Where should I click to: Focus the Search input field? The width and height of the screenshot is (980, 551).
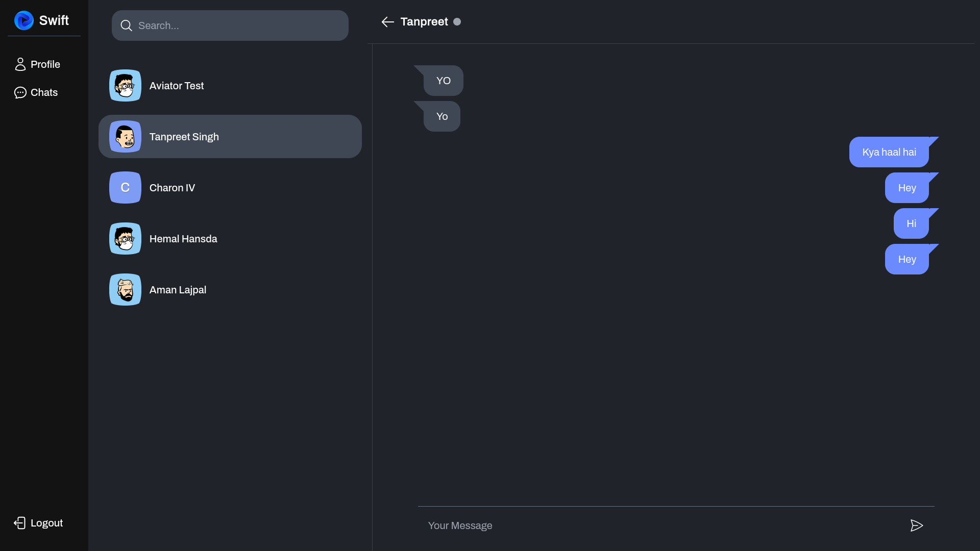click(240, 26)
